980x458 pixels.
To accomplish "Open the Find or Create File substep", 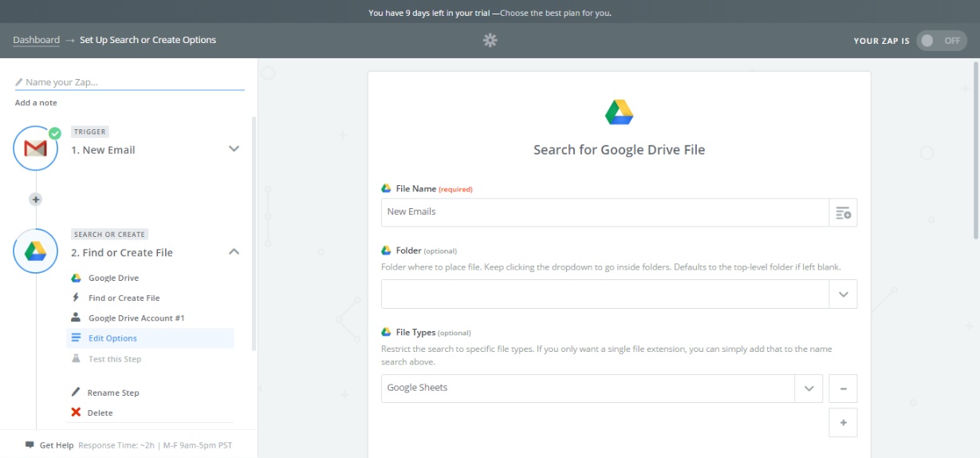I will (124, 298).
